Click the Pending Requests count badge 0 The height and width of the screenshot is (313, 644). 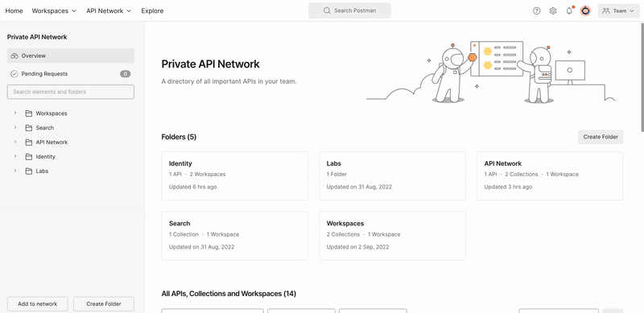pos(126,74)
